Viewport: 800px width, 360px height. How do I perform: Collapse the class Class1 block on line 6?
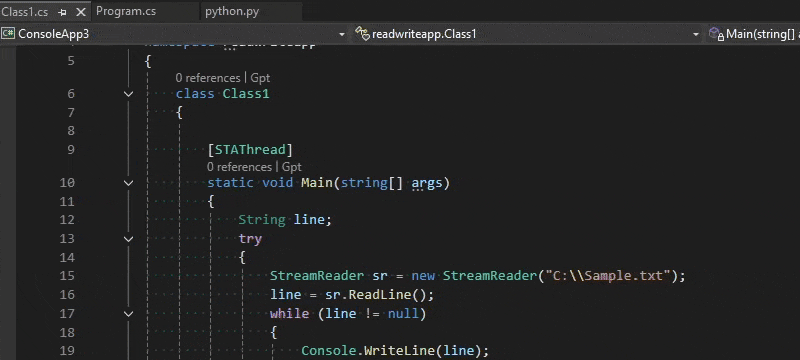pyautogui.click(x=129, y=94)
